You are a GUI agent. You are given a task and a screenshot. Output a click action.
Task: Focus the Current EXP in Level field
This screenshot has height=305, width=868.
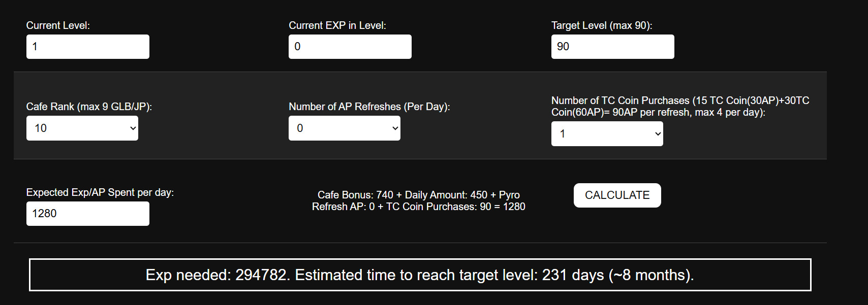coord(350,47)
